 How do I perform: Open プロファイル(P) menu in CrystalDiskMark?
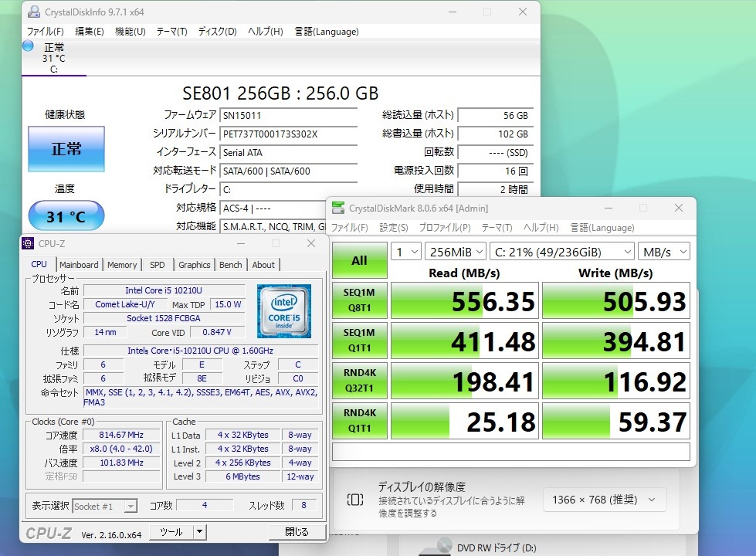point(445,228)
